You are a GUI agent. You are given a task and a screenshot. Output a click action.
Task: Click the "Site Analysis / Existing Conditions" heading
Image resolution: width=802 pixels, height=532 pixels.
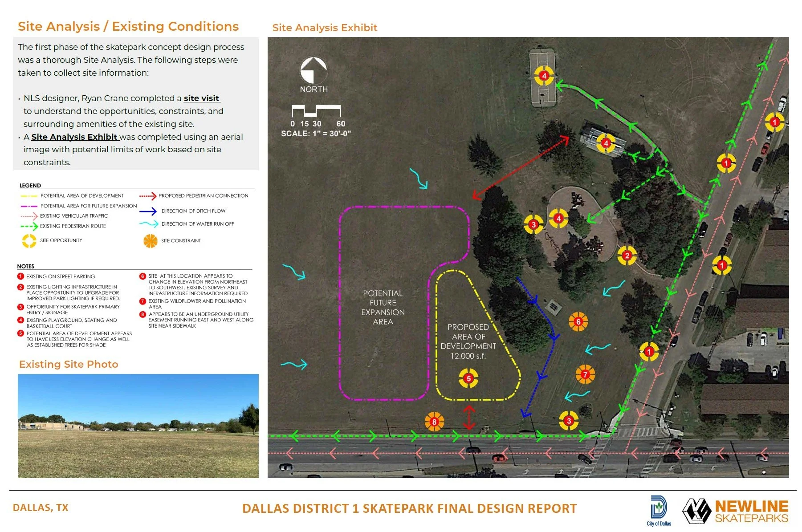tap(128, 26)
